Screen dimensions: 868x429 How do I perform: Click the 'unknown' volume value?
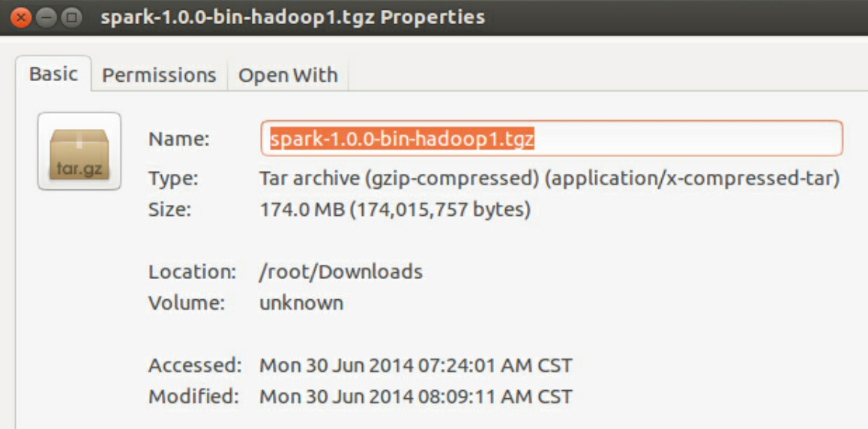[x=301, y=303]
